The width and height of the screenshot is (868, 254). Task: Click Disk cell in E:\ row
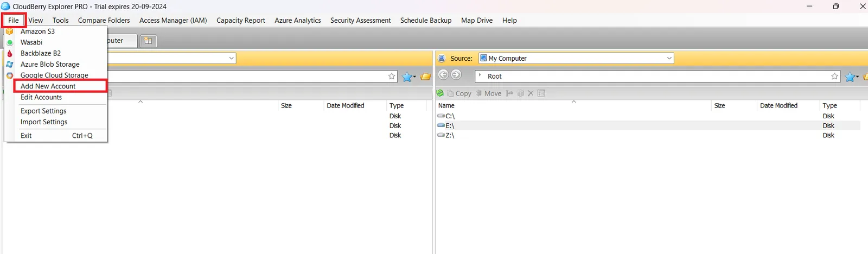click(828, 126)
